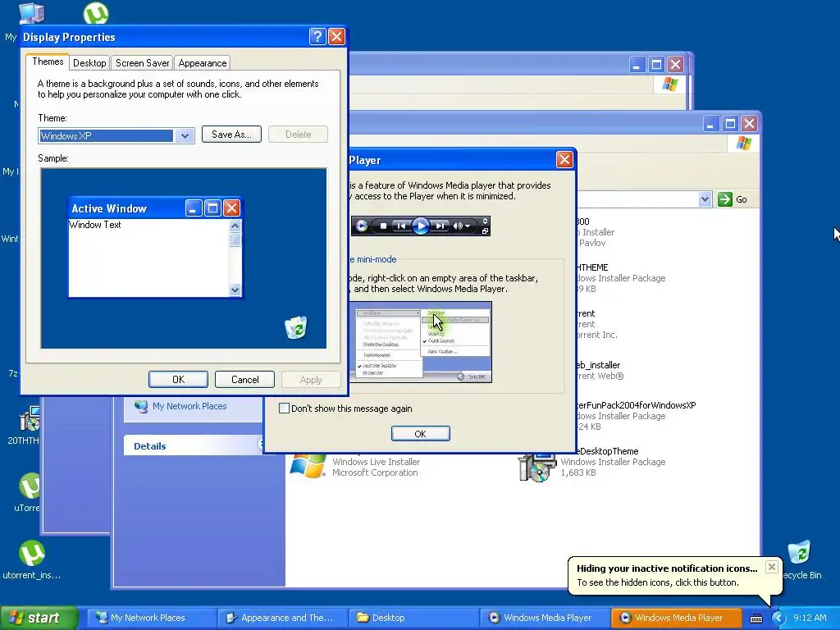
Task: Click the sample Active Window scrollbar down arrow
Action: click(x=235, y=290)
